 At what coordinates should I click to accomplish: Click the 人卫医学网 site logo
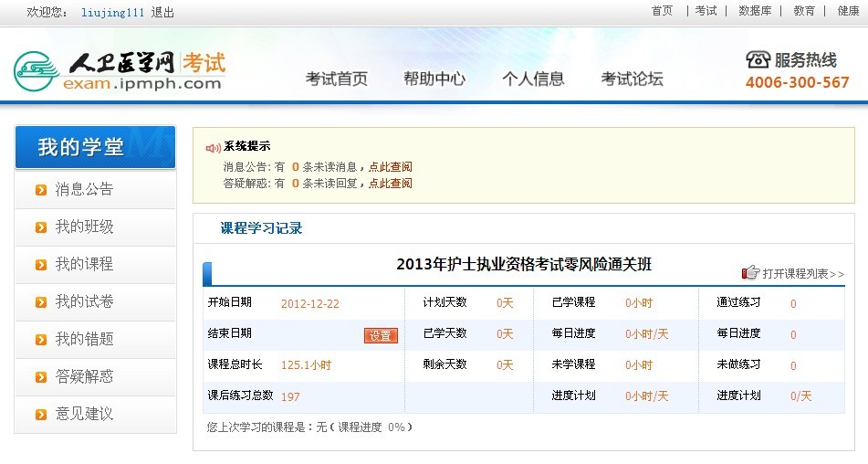pos(120,71)
